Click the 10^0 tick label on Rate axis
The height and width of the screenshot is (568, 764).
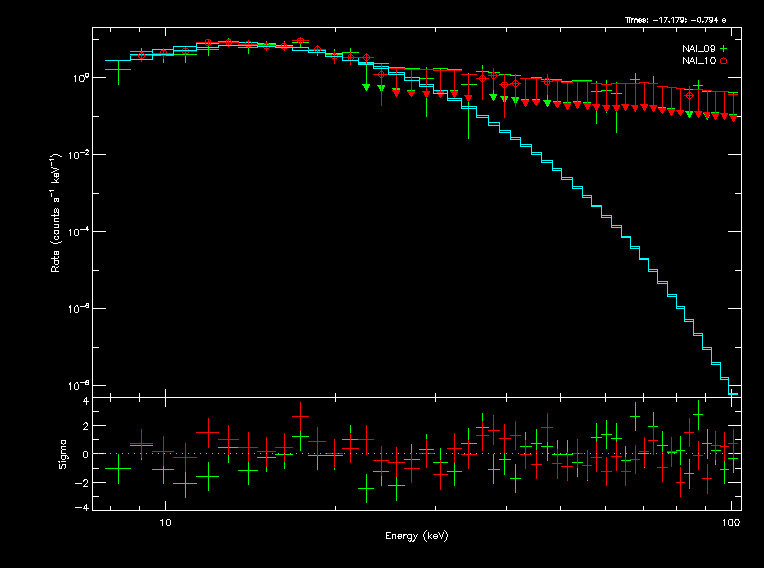pyautogui.click(x=81, y=77)
